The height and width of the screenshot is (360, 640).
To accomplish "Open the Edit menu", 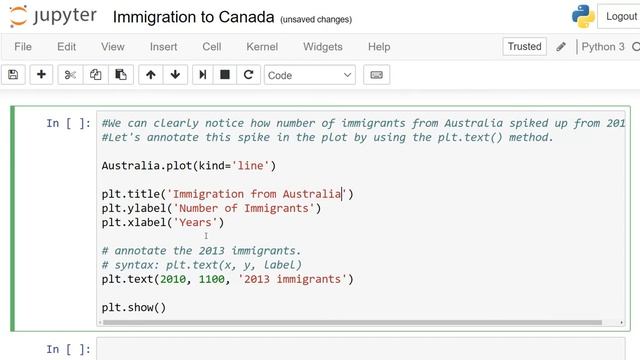I will click(67, 47).
